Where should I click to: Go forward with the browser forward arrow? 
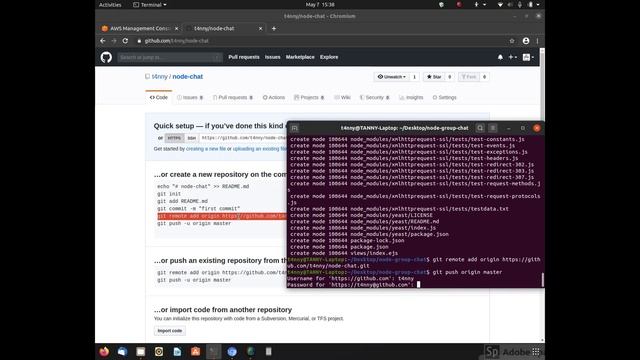point(114,41)
